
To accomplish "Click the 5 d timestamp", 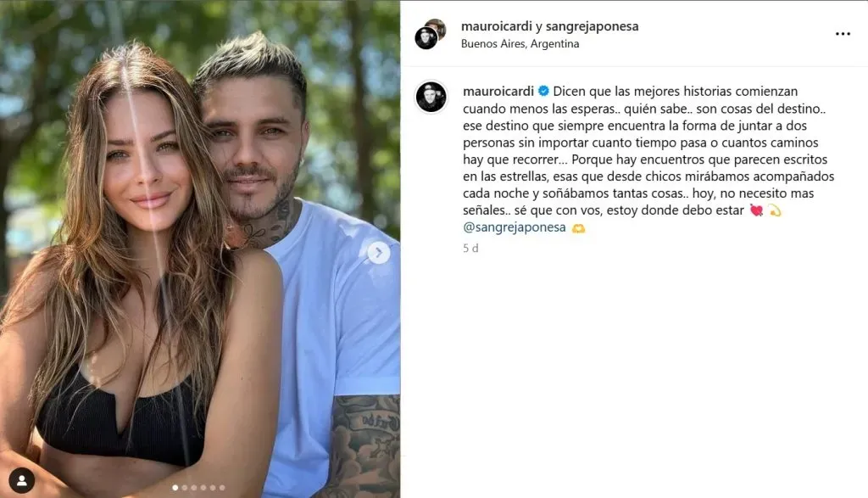I will click(x=470, y=249).
